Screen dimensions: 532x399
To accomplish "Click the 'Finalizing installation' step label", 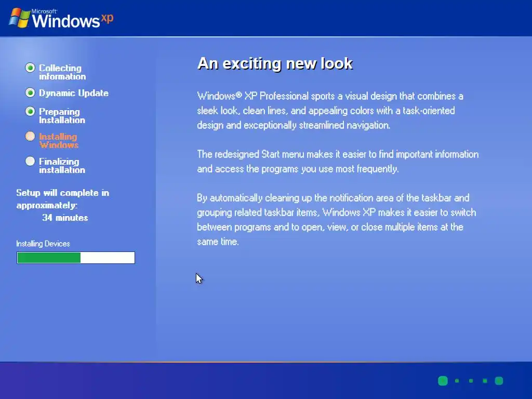I will 62,166.
